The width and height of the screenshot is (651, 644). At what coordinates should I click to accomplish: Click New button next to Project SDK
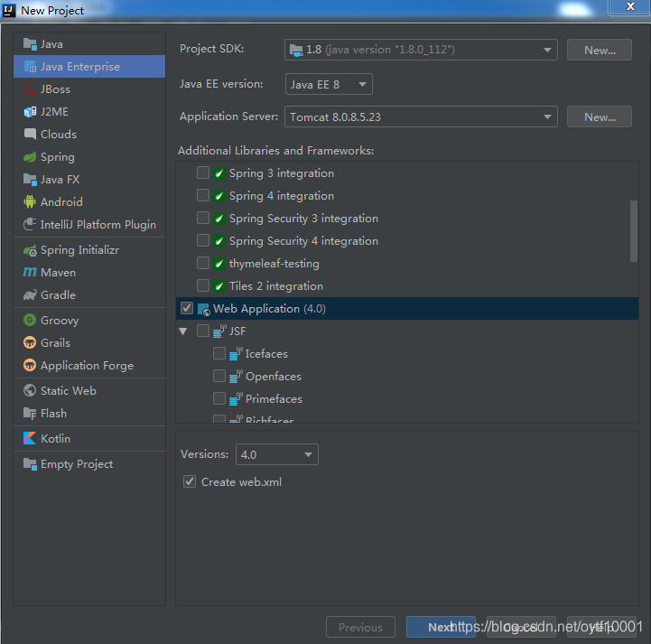(600, 50)
